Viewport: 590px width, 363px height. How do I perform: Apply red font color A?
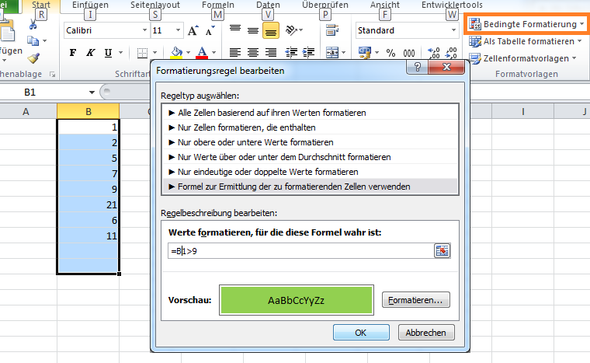(202, 52)
